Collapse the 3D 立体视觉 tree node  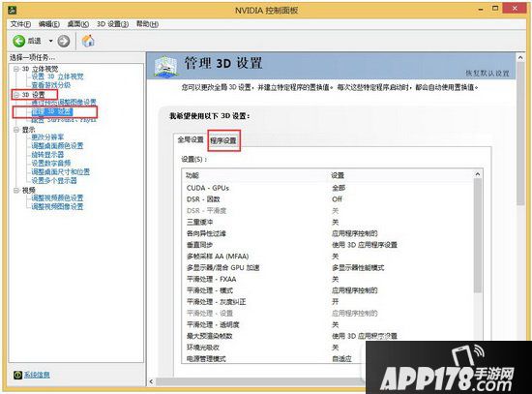15,69
